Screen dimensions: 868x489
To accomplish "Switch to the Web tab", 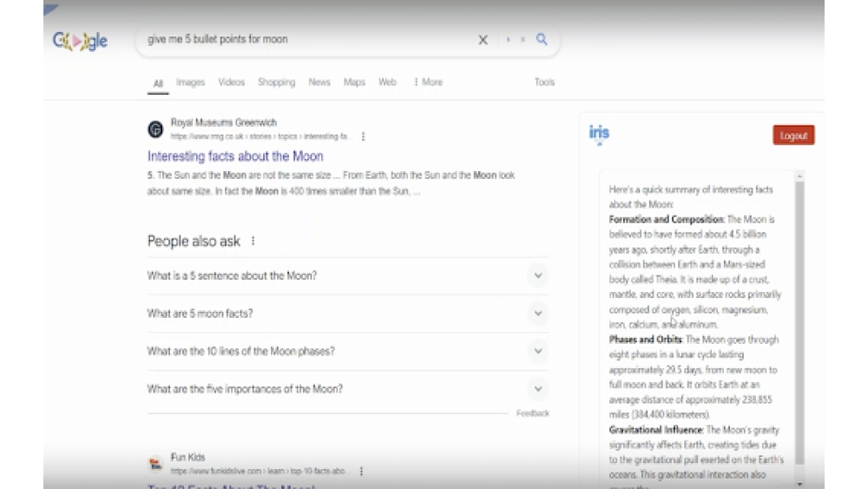I will (x=387, y=82).
